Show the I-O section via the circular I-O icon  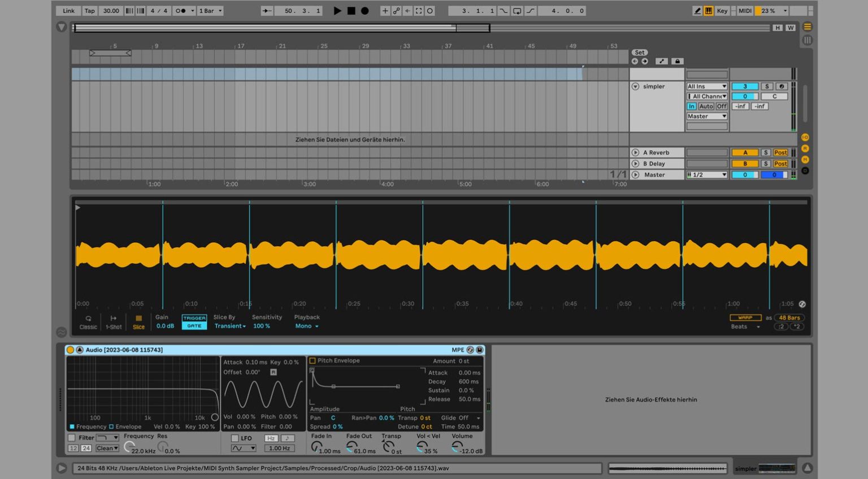coord(805,137)
